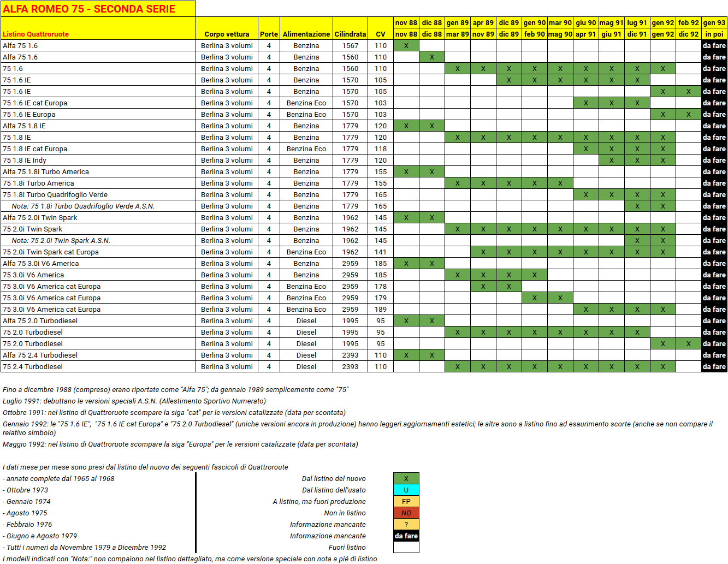Click the CV value '118'
The width and height of the screenshot is (728, 564).
[x=381, y=149]
